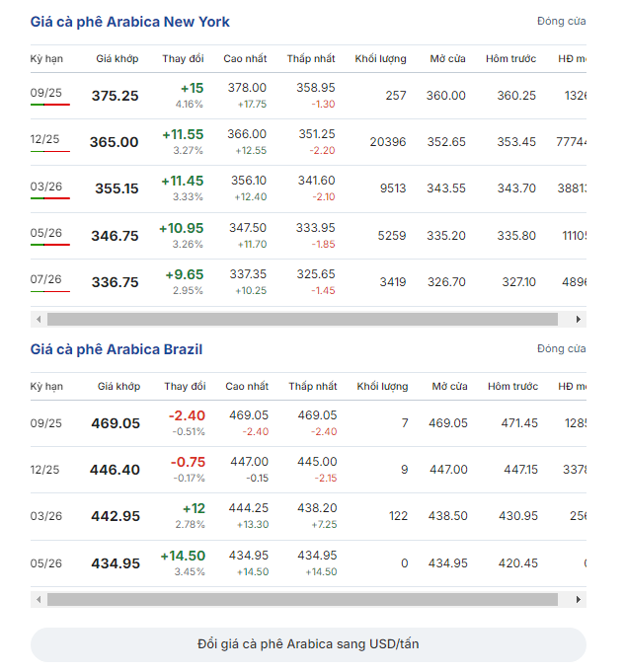Click the 9513 volume value
Screen dimensions: 625x672
pos(393,188)
